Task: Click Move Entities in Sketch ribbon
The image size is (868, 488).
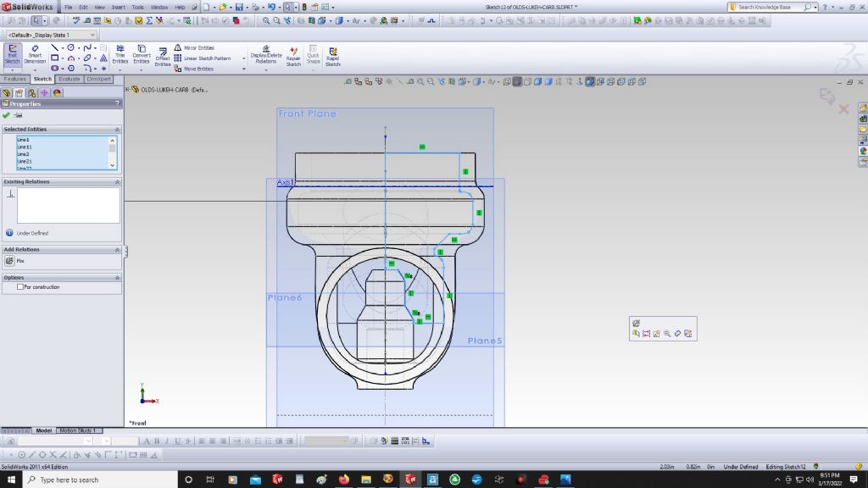Action: pos(194,69)
